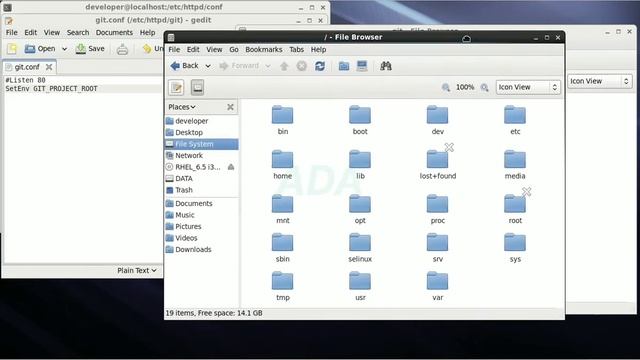
Task: Select the srv folder icon
Action: click(437, 242)
